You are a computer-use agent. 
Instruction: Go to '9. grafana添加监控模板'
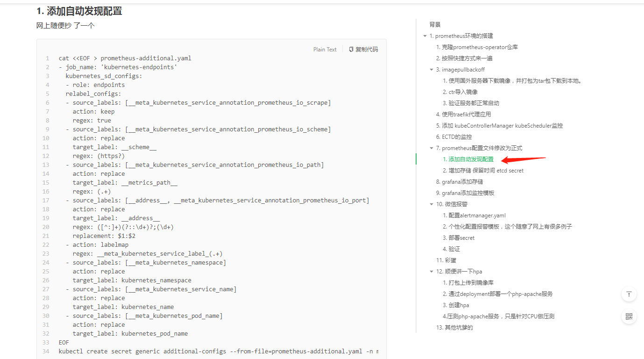click(x=465, y=193)
